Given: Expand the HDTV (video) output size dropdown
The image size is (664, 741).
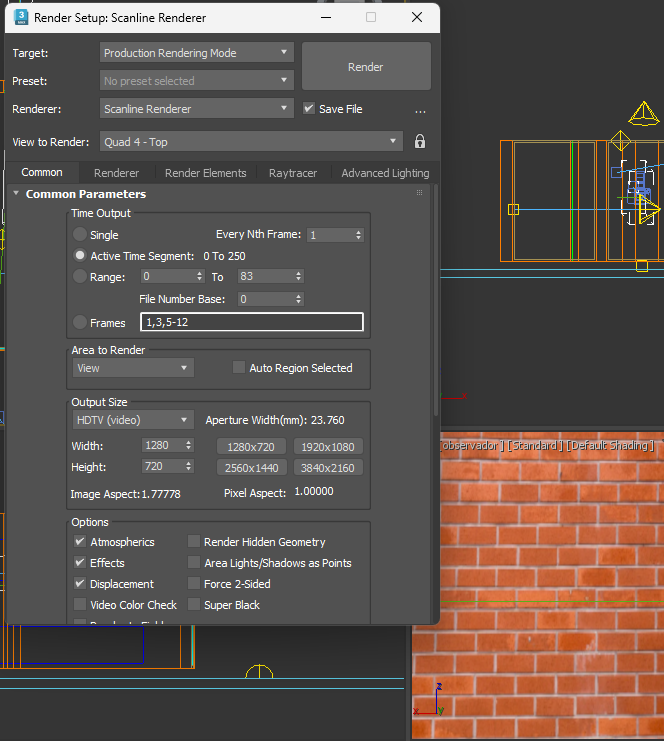Looking at the screenshot, I should pyautogui.click(x=133, y=420).
